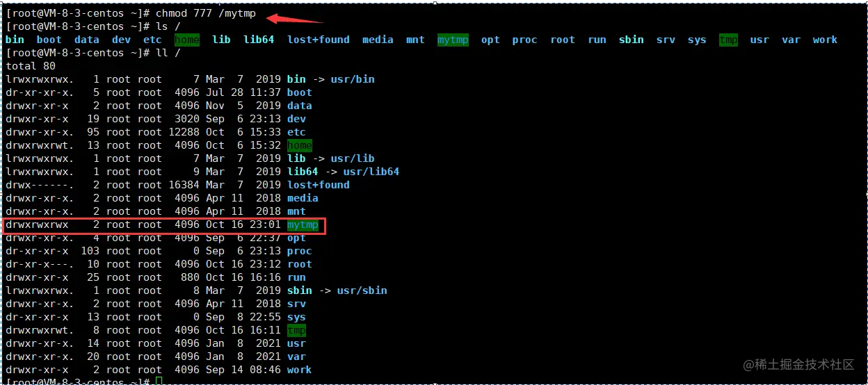Click highlighted 'home' name in the long listing

coord(300,145)
